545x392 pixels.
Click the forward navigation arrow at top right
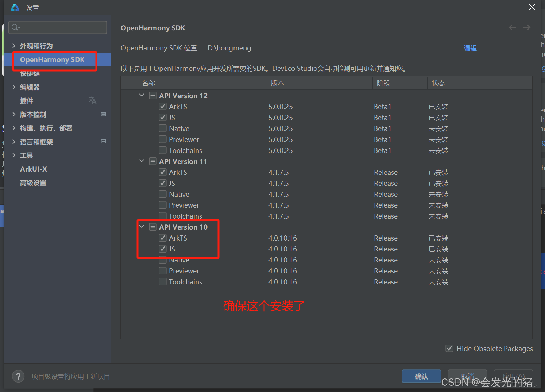pos(526,27)
